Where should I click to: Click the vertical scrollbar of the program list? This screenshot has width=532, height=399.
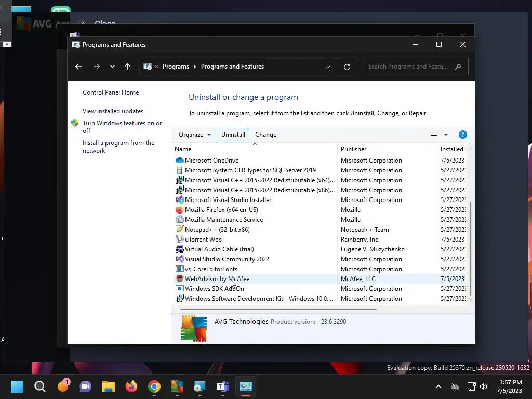pyautogui.click(x=471, y=248)
